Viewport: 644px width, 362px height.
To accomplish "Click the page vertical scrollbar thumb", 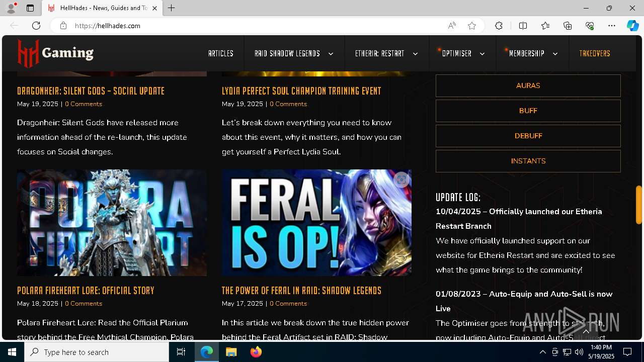I will coord(639,205).
